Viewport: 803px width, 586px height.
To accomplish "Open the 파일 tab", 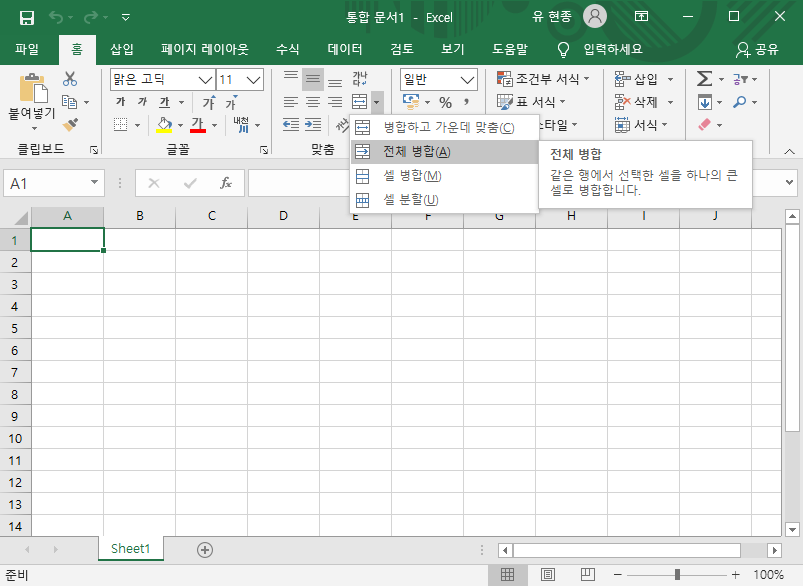I will tap(27, 49).
